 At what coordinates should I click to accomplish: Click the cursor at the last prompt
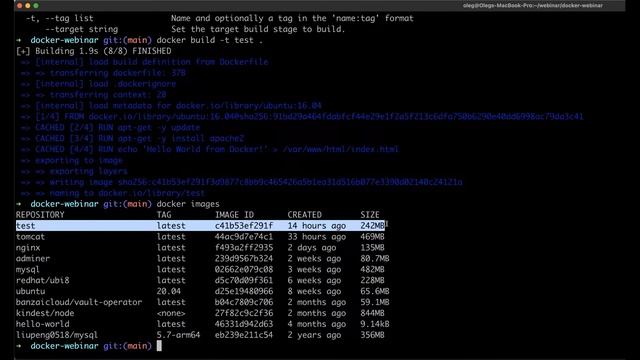pos(159,346)
